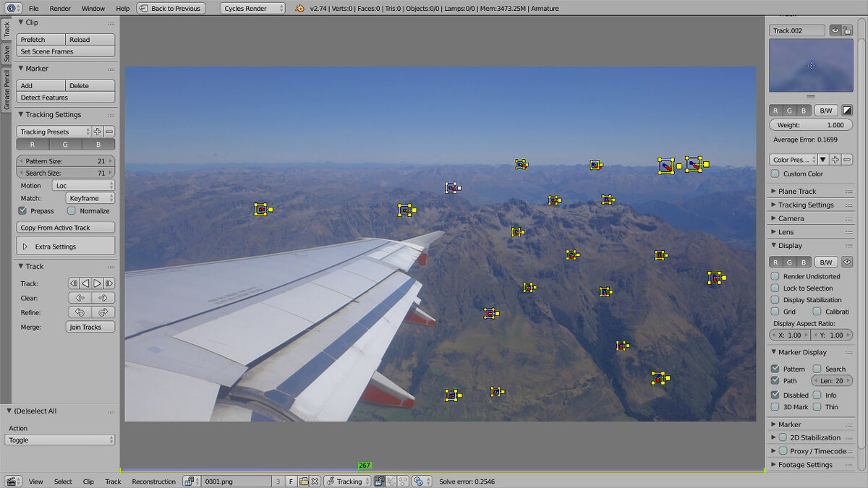Expand the Plane Track panel
The width and height of the screenshot is (868, 488).
[796, 191]
